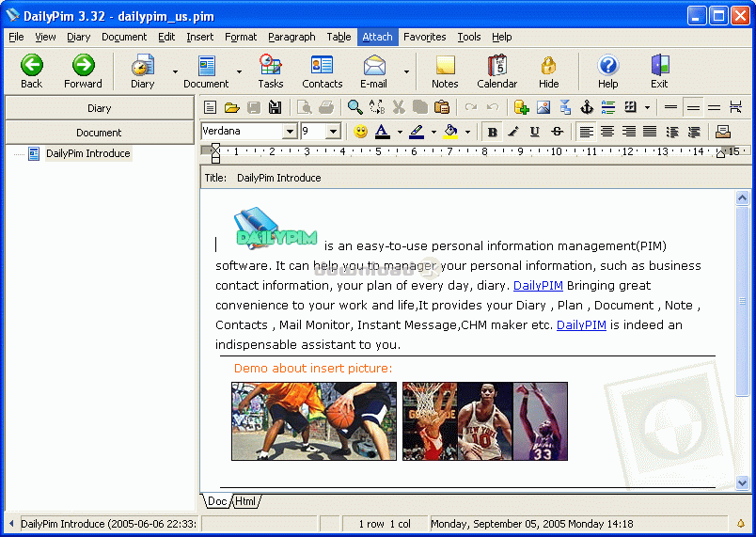Expand the highlight color arrow

[x=433, y=132]
